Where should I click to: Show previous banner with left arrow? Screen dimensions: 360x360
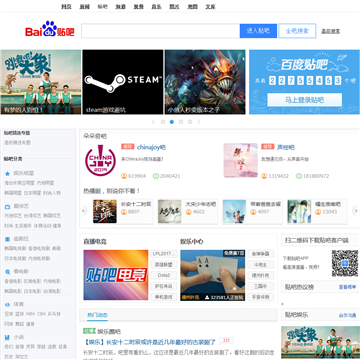[153, 122]
